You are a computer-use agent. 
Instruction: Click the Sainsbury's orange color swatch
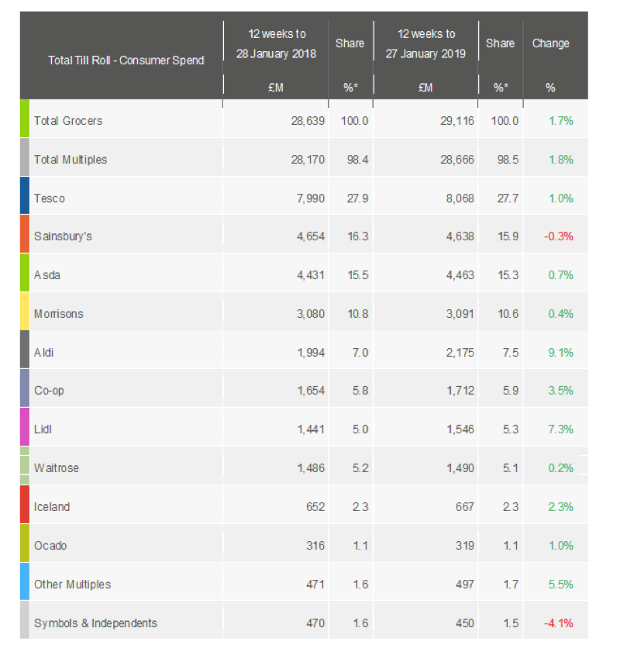pyautogui.click(x=25, y=235)
